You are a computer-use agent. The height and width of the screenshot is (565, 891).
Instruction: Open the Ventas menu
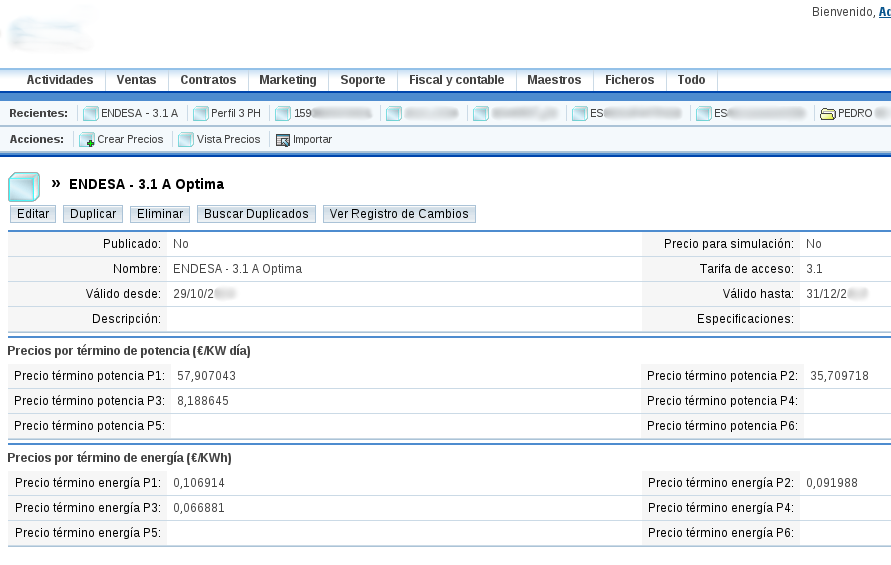tap(136, 80)
